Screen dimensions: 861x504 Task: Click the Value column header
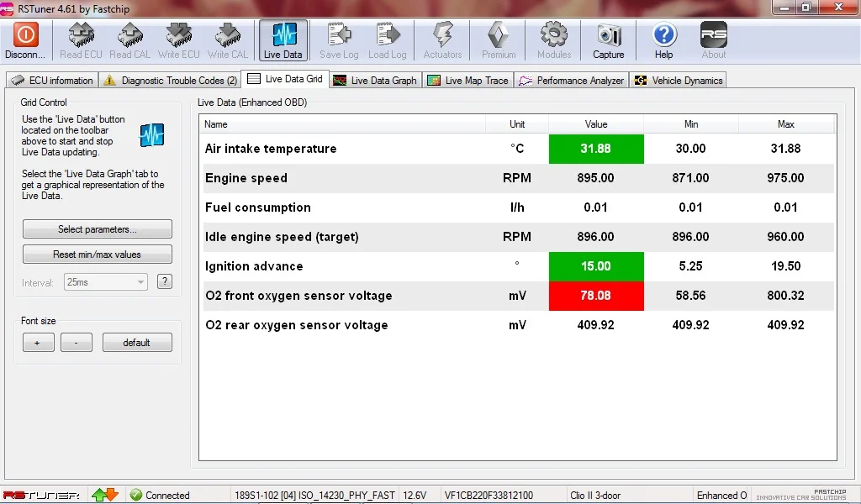[596, 124]
